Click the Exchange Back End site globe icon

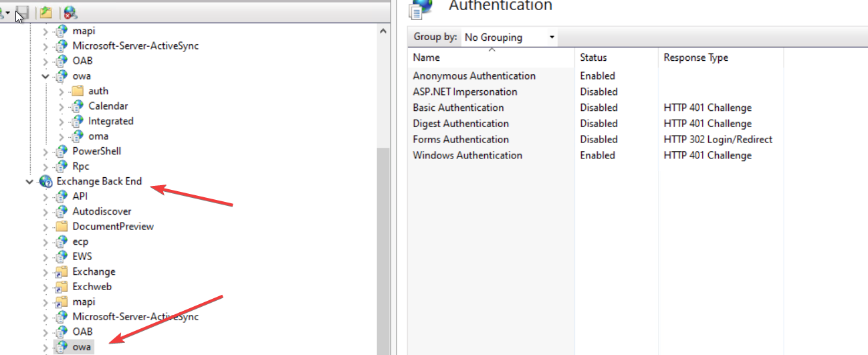click(45, 181)
